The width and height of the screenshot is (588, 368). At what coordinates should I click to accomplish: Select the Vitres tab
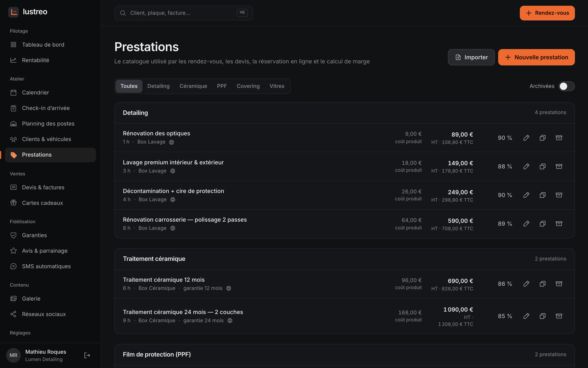point(277,86)
